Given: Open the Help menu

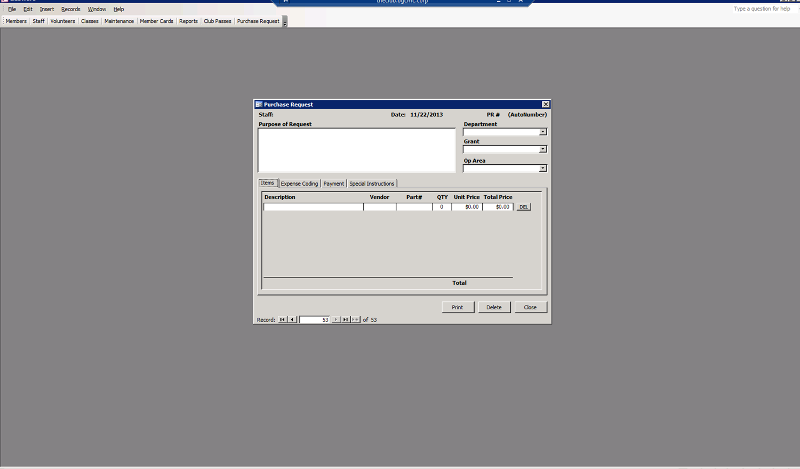Looking at the screenshot, I should 118,9.
